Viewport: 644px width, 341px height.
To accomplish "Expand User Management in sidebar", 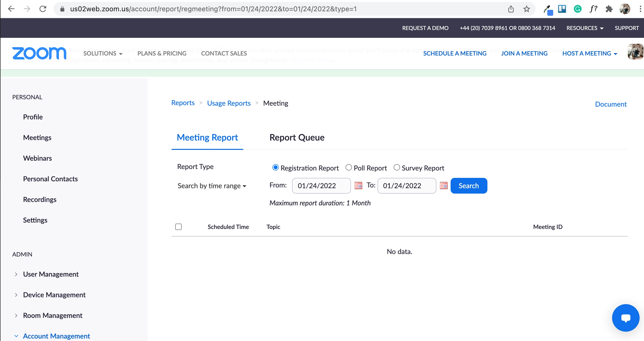I will pos(51,274).
